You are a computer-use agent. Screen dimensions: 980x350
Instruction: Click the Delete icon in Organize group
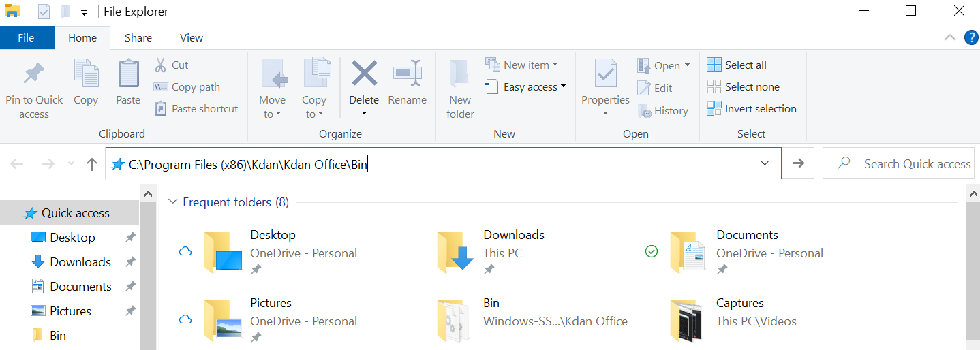[364, 73]
